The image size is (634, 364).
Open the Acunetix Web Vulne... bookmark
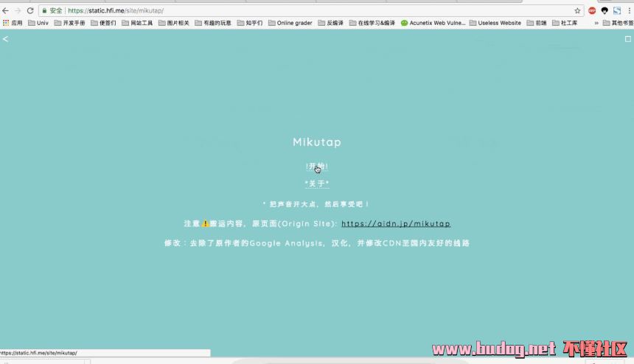pyautogui.click(x=433, y=23)
